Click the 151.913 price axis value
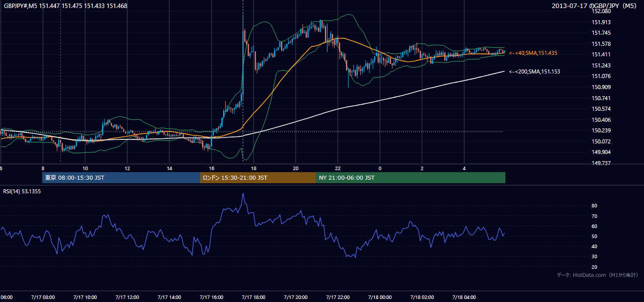Image resolution: width=644 pixels, height=302 pixels. point(601,22)
